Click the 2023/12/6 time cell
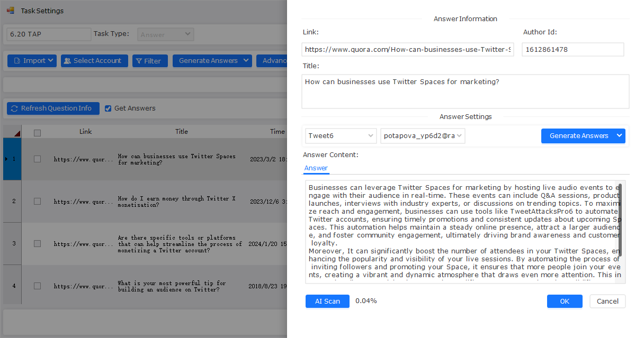This screenshot has height=338, width=644. point(268,202)
